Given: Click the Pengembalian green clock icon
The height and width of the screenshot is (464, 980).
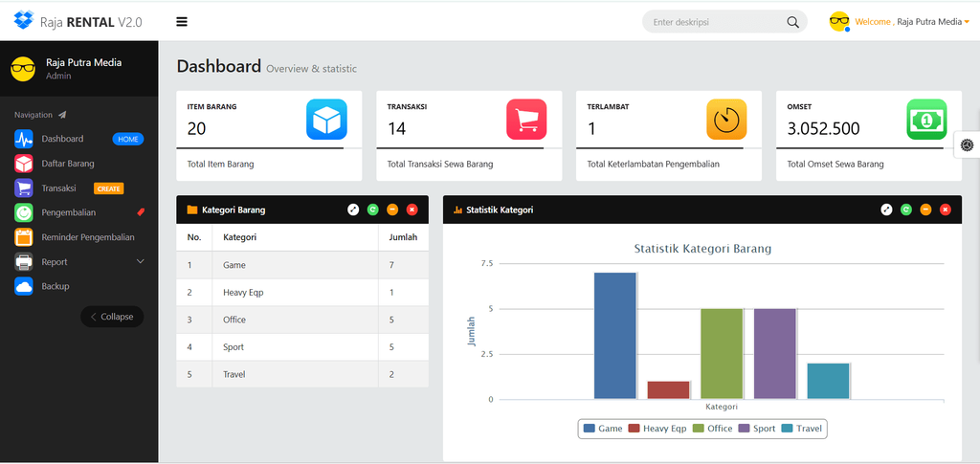Looking at the screenshot, I should click(x=24, y=212).
